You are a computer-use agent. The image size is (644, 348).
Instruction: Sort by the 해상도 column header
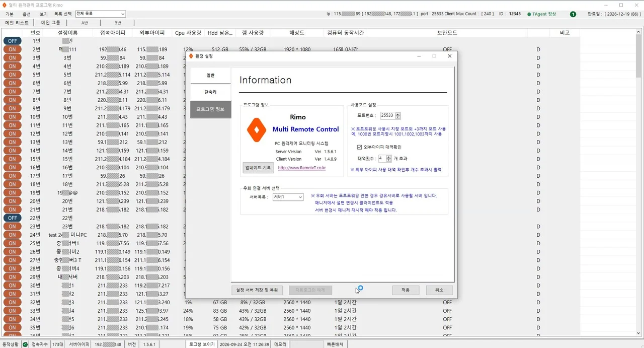click(x=297, y=33)
